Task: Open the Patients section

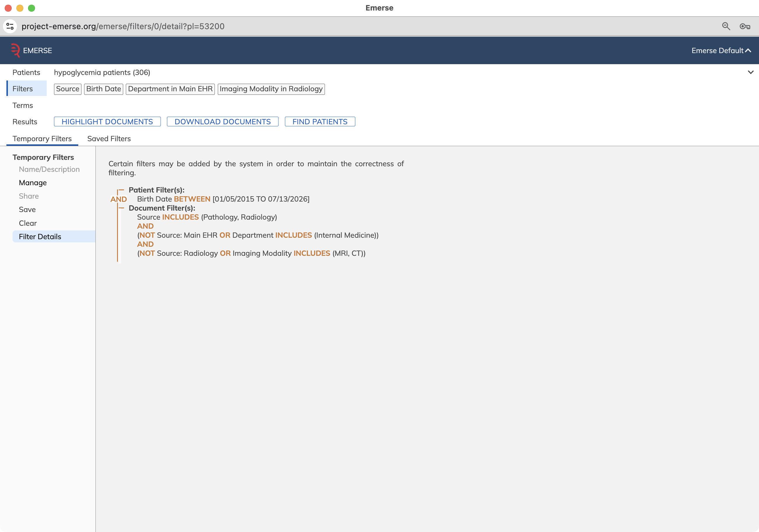Action: tap(26, 72)
